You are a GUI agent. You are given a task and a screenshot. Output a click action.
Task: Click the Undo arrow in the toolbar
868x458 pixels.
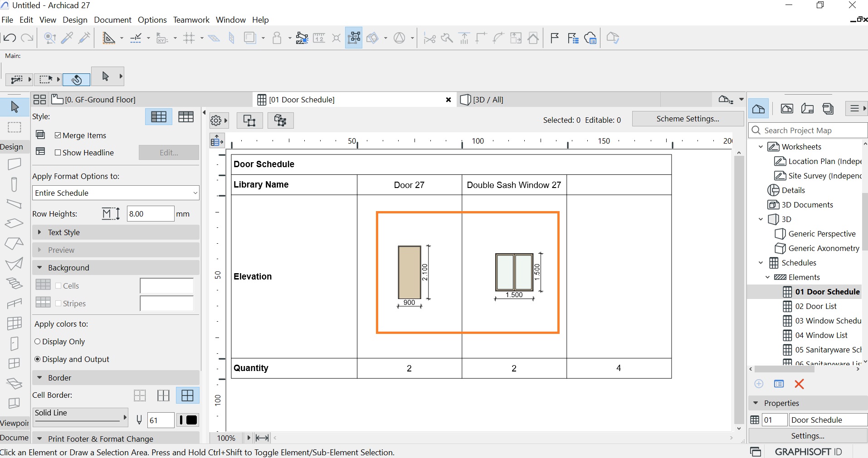(x=10, y=38)
